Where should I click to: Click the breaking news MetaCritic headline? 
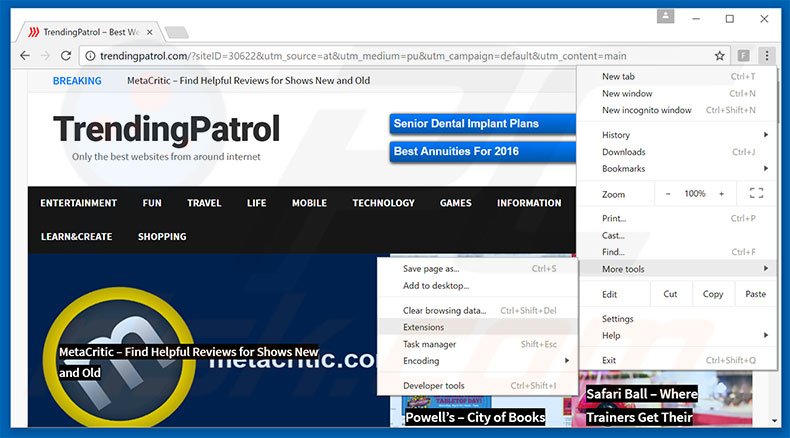pos(248,81)
